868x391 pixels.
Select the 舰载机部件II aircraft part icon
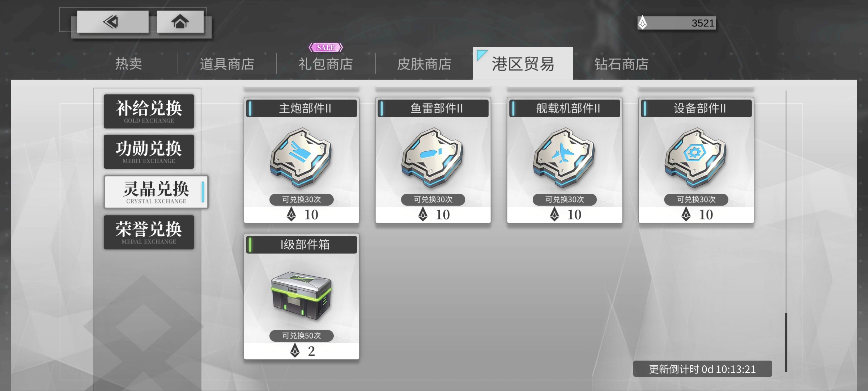pyautogui.click(x=564, y=157)
